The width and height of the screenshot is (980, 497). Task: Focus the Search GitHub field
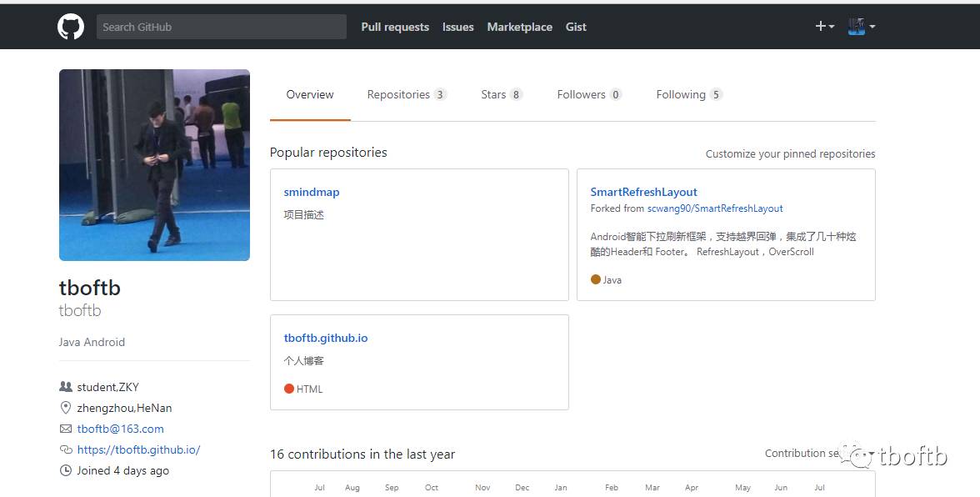222,27
